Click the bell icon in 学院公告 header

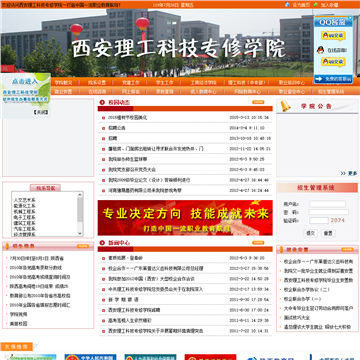tap(285, 106)
